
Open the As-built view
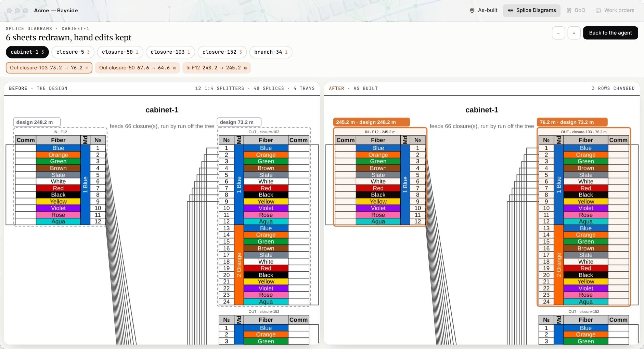(484, 11)
